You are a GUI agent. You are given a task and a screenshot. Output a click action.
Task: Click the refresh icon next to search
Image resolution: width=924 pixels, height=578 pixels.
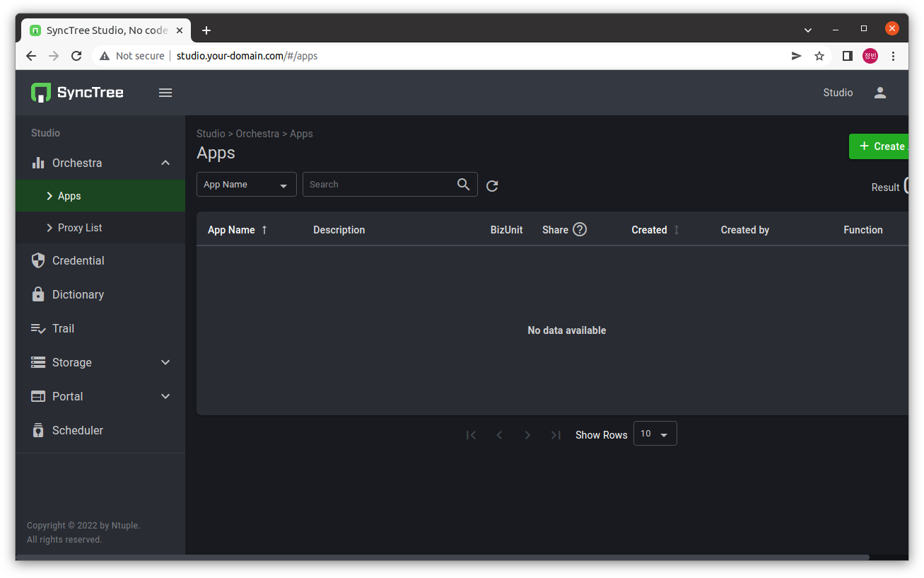(492, 185)
